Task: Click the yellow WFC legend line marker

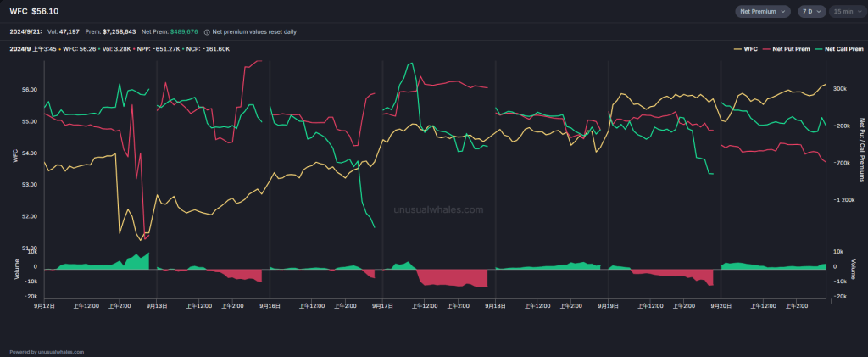Action: pos(737,49)
